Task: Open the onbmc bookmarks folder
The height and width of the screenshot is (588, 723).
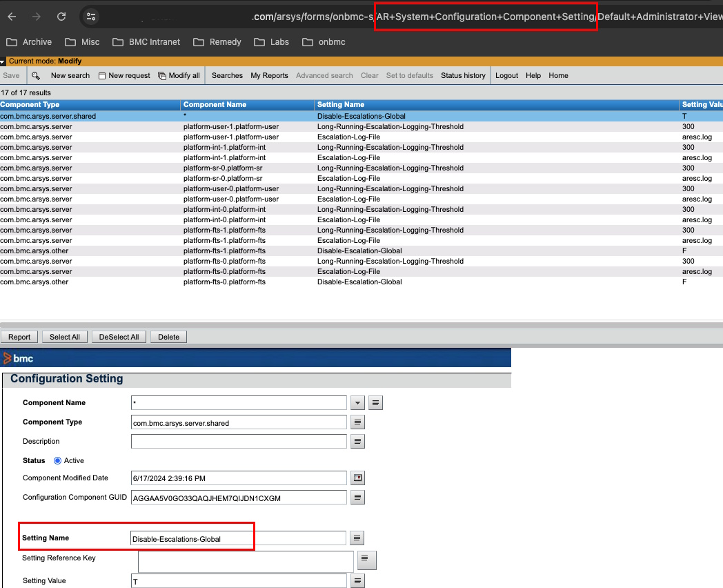Action: pyautogui.click(x=324, y=42)
